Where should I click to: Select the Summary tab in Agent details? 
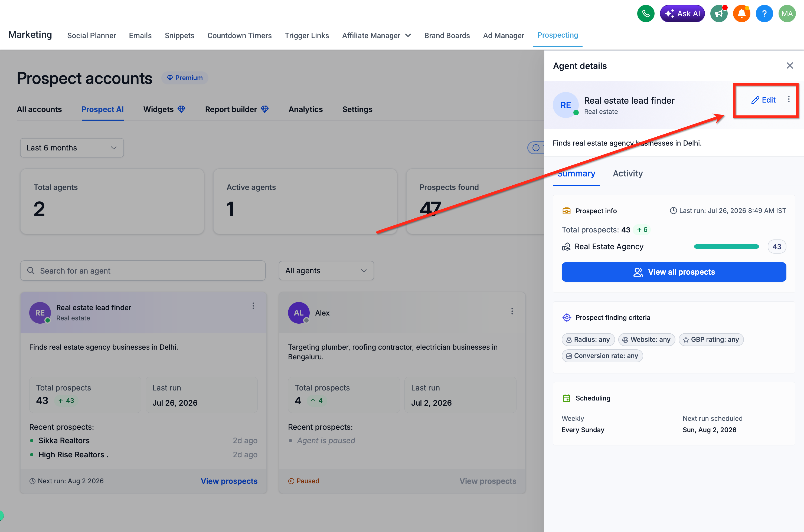576,173
